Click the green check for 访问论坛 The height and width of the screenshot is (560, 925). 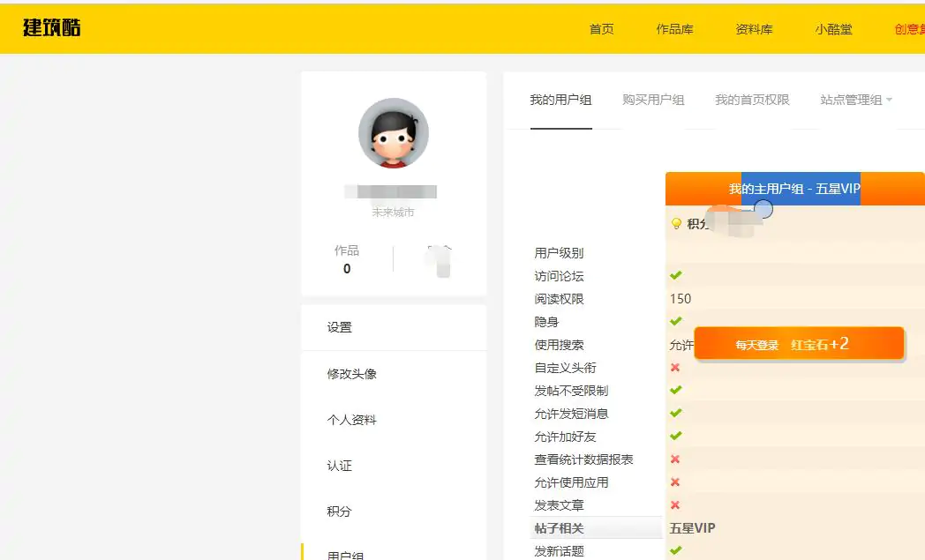(675, 275)
